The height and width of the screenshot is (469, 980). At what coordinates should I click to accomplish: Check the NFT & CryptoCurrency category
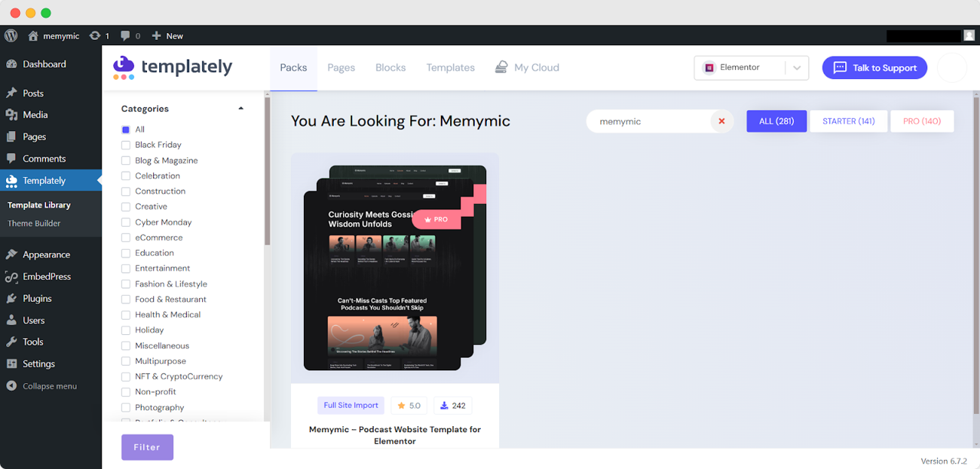click(x=126, y=376)
